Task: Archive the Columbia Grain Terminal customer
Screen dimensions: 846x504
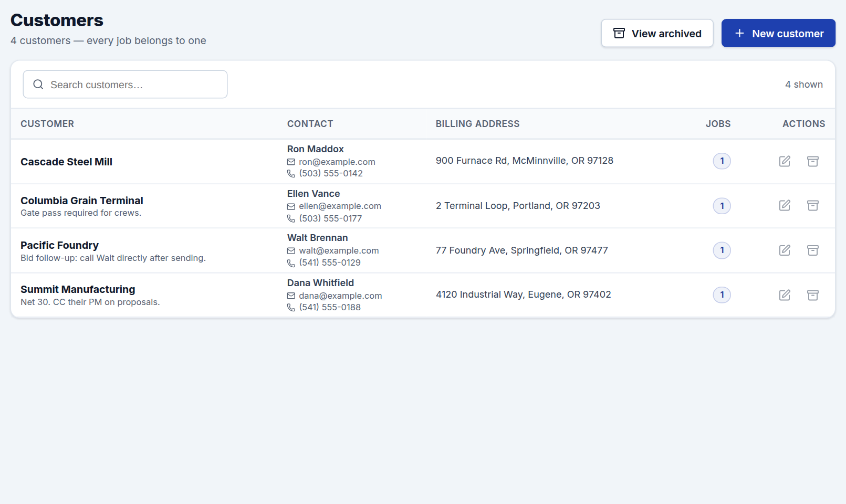Action: (x=813, y=205)
